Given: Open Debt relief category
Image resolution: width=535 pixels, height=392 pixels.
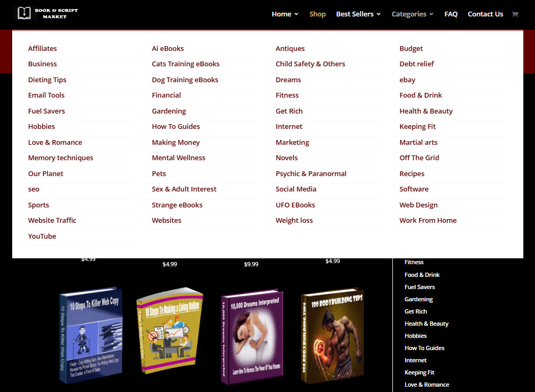Looking at the screenshot, I should point(417,64).
